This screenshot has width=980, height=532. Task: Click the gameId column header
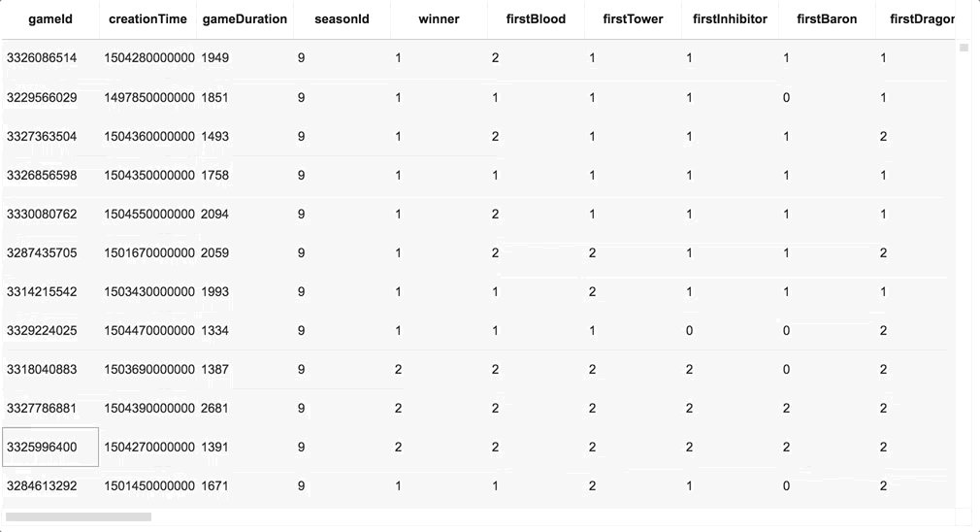[x=50, y=19]
